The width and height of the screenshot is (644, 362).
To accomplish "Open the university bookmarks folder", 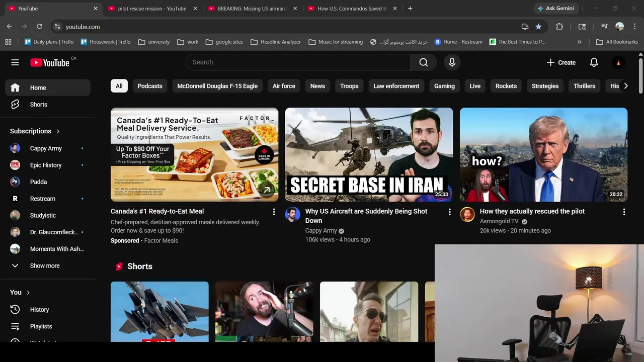I will coord(154,42).
